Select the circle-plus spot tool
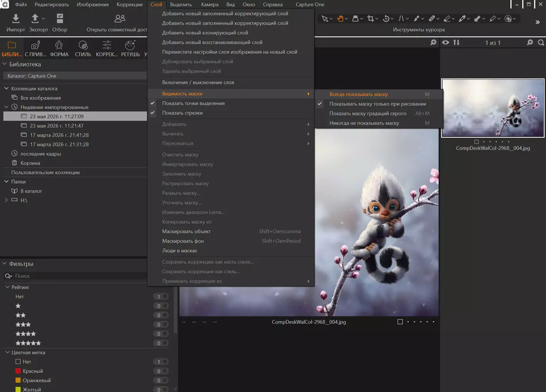 tap(508, 18)
